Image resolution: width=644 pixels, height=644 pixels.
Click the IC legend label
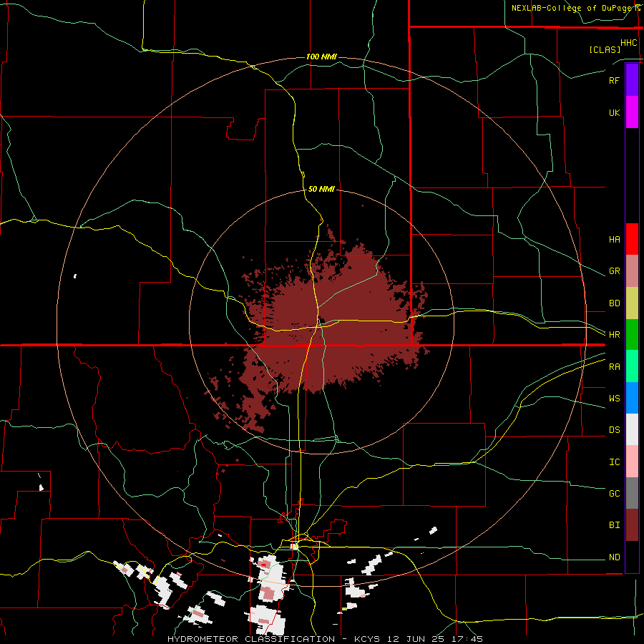614,462
